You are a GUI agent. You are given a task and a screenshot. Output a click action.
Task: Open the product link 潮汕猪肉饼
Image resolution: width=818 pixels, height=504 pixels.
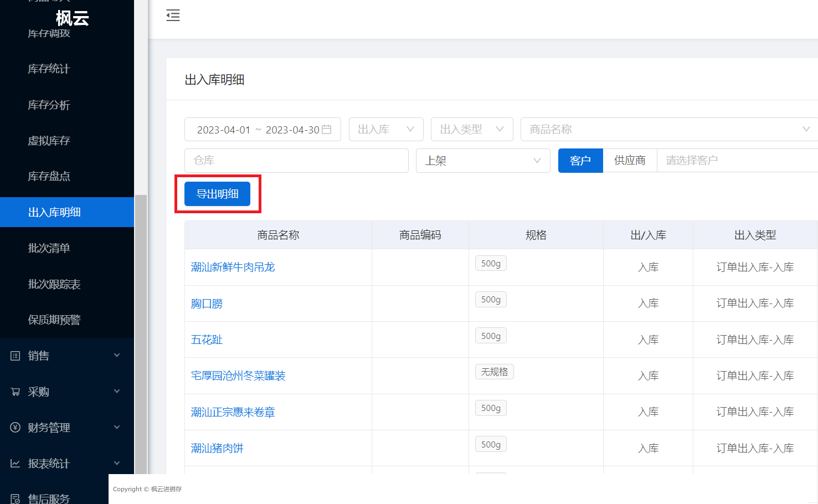click(217, 449)
